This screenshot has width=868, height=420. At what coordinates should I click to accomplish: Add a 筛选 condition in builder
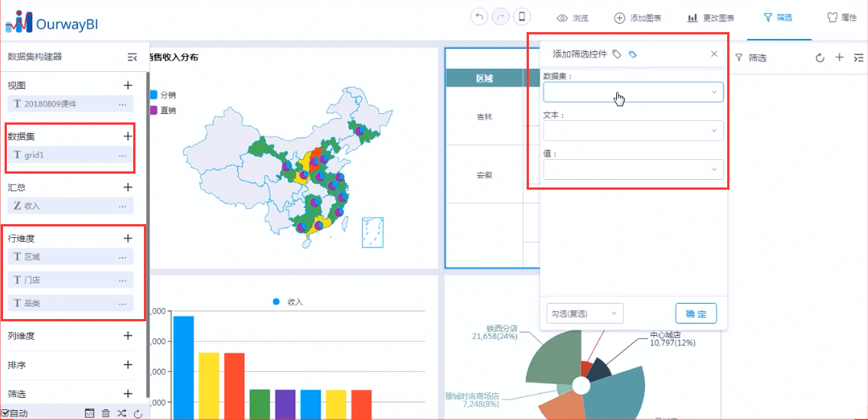[128, 394]
